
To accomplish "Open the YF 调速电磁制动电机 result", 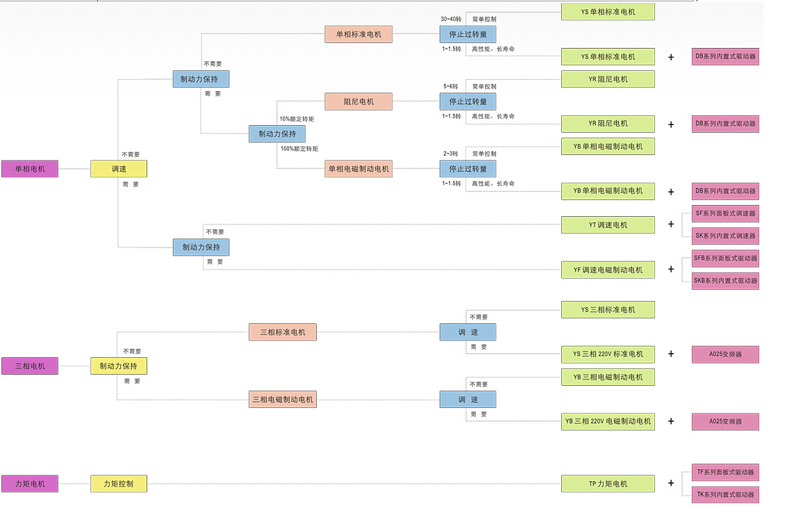I will click(608, 270).
